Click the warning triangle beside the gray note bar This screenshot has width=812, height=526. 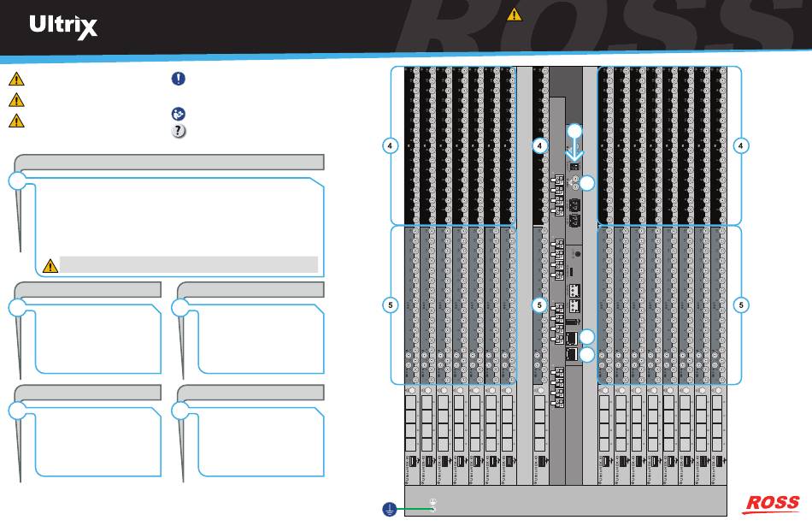click(x=50, y=266)
